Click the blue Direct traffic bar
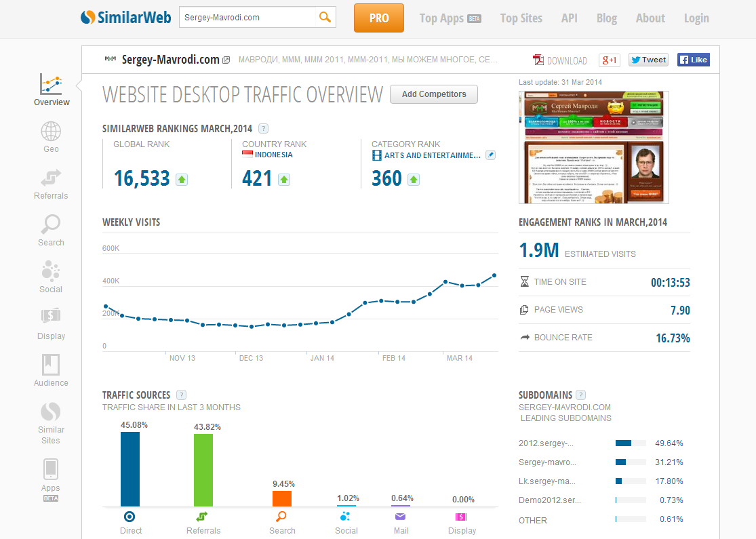Viewport: 756px width, 539px height. (130, 469)
